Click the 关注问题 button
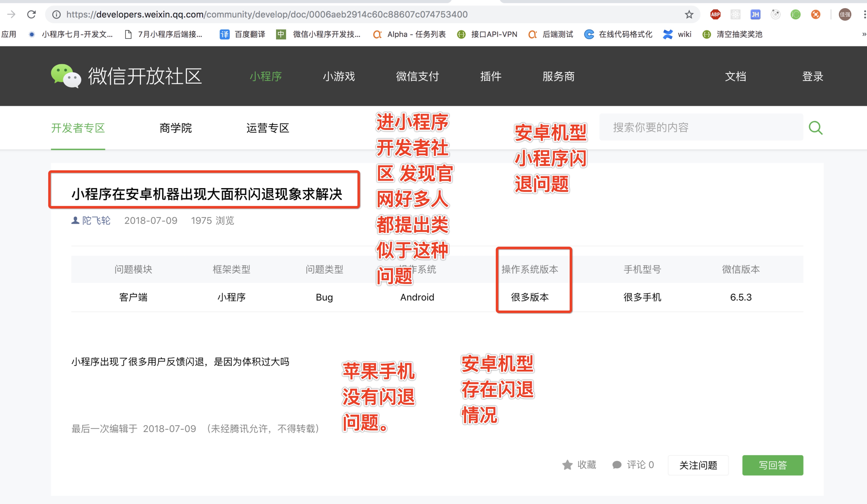867x504 pixels. pos(698,465)
